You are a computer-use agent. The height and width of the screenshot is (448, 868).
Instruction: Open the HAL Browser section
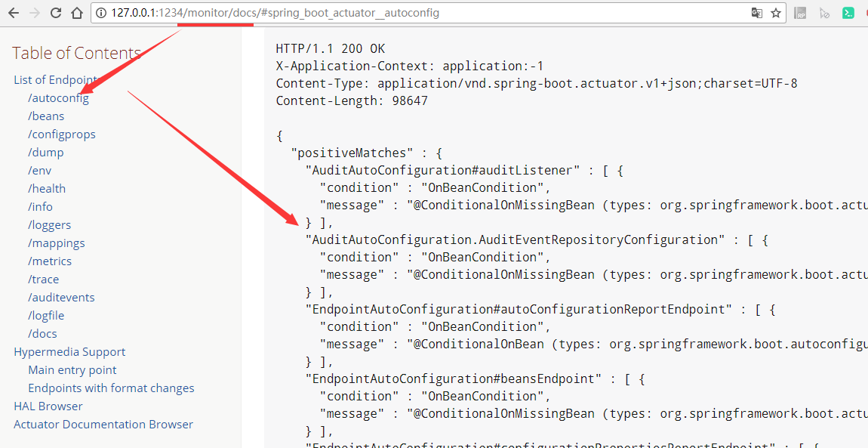48,406
